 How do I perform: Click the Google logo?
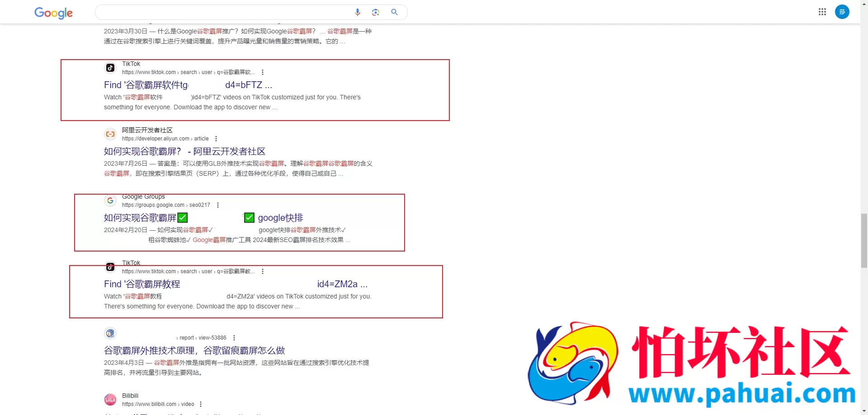tap(53, 13)
